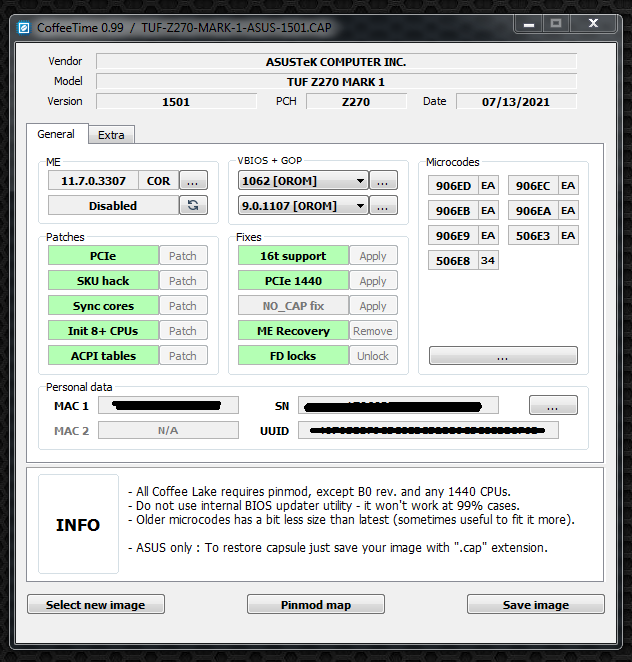Click the Init 8+ CPUs status label
Image resolution: width=632 pixels, height=662 pixels.
point(103,331)
